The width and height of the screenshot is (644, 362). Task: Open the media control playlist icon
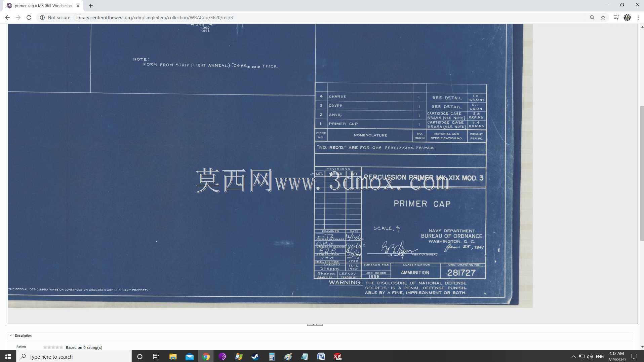click(x=616, y=17)
